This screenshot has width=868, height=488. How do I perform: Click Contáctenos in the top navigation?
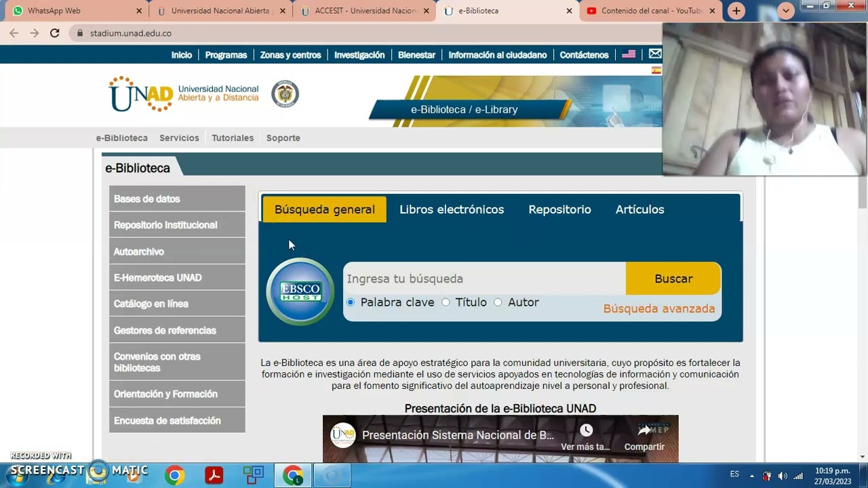click(584, 55)
